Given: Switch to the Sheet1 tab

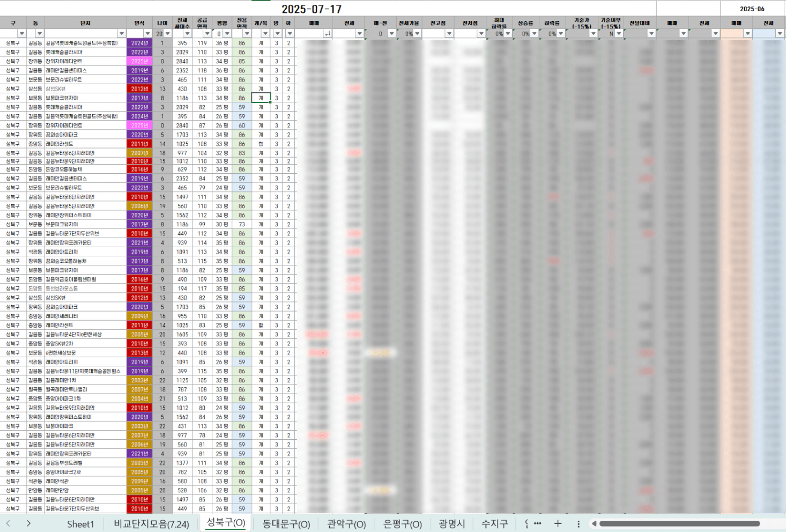Looking at the screenshot, I should 80,524.
